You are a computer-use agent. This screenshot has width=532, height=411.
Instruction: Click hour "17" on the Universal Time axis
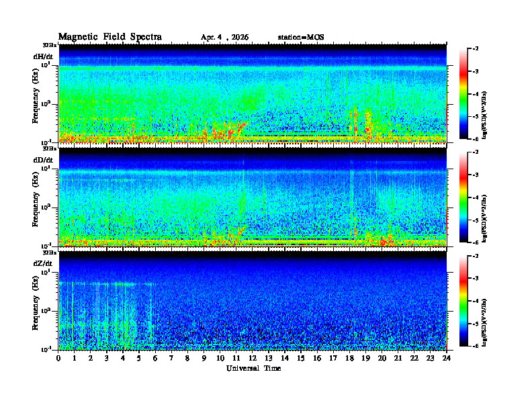tap(333, 358)
